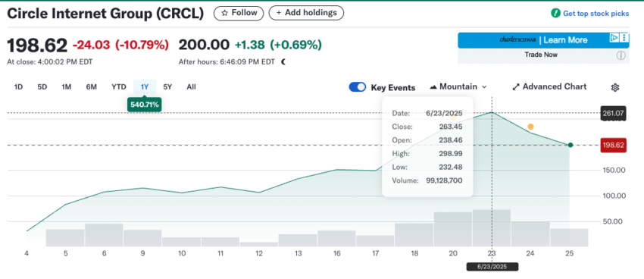The width and height of the screenshot is (644, 279).
Task: Choose the 6M time range
Action: click(x=91, y=87)
